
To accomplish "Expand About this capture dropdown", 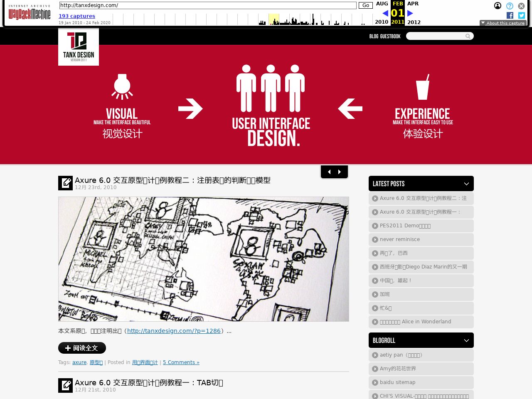I will pos(503,23).
